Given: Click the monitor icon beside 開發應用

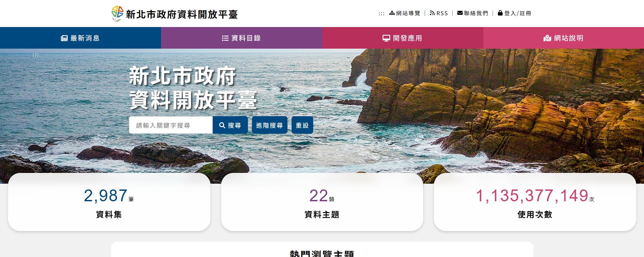Looking at the screenshot, I should [386, 38].
